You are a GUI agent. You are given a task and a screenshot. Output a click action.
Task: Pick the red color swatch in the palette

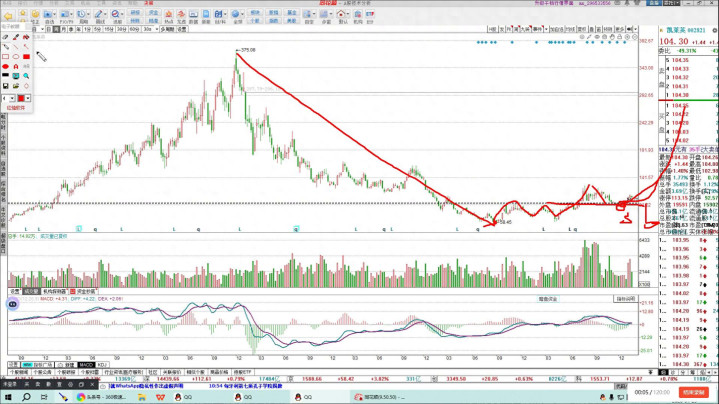pyautogui.click(x=22, y=98)
